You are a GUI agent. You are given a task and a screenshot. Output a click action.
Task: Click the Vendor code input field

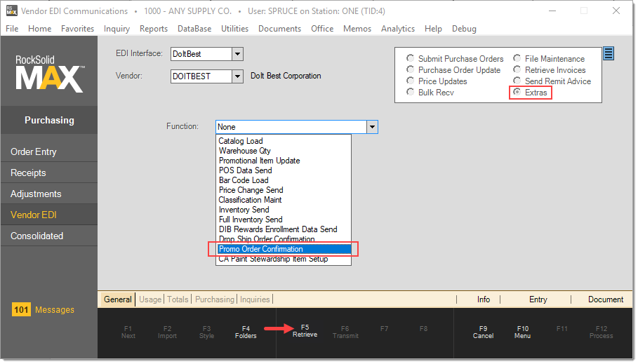click(x=201, y=76)
